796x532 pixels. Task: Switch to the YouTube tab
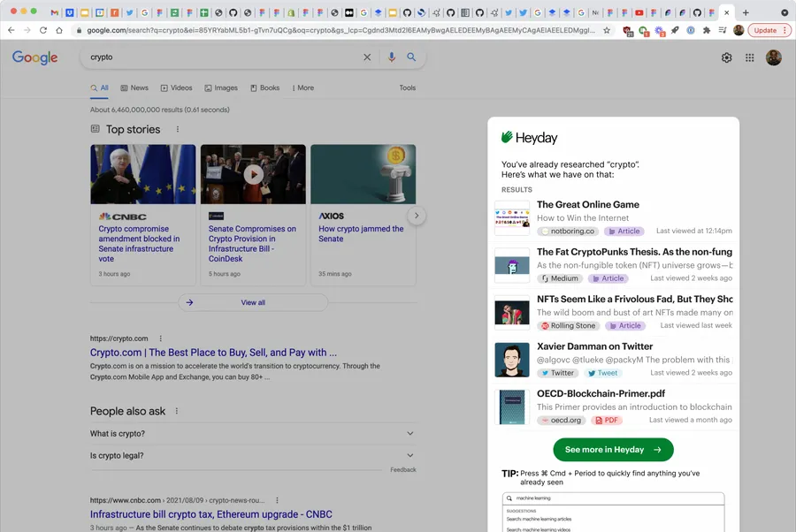639,12
